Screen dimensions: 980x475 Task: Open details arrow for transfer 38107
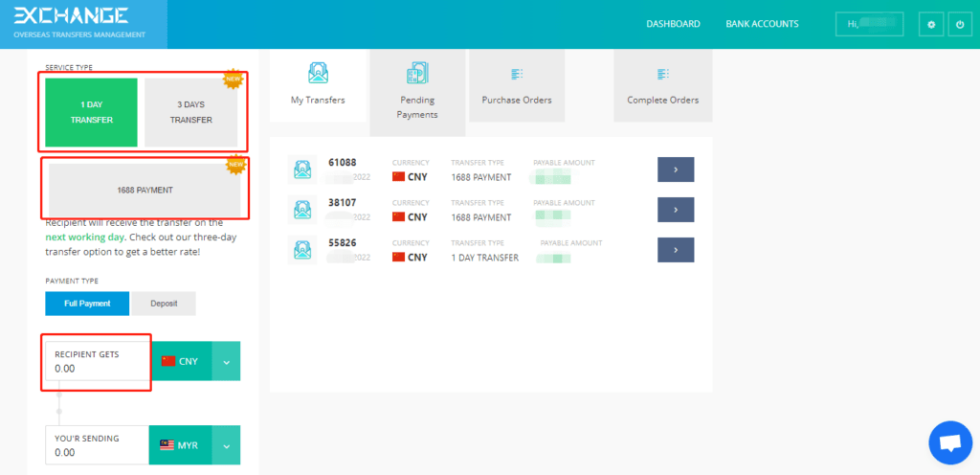[676, 210]
